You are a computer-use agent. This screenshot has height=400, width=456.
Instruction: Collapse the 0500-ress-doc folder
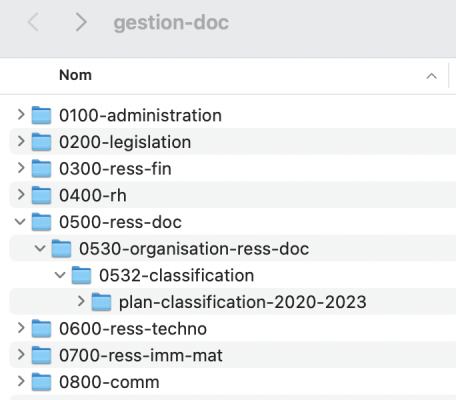pyautogui.click(x=20, y=221)
